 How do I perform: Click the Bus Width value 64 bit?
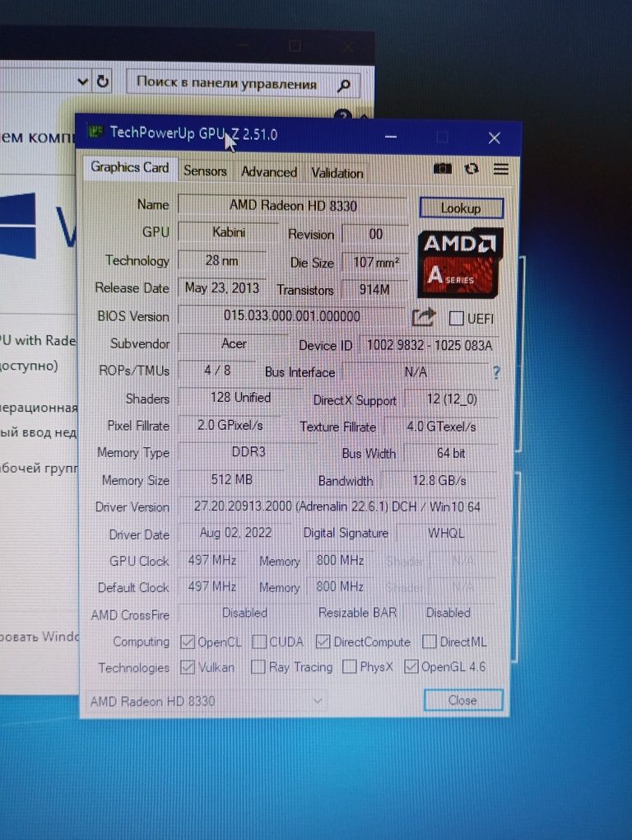(451, 453)
